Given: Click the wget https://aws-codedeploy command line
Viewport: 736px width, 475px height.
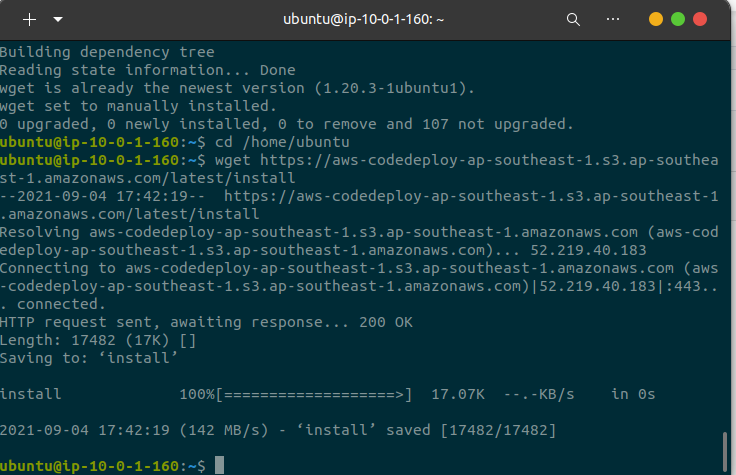Looking at the screenshot, I should tap(467, 160).
